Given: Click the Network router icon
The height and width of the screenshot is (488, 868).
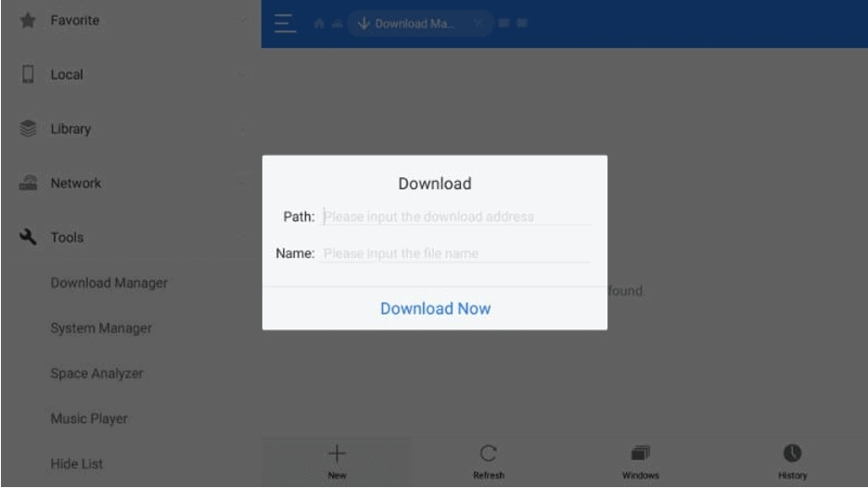Looking at the screenshot, I should click(x=29, y=184).
